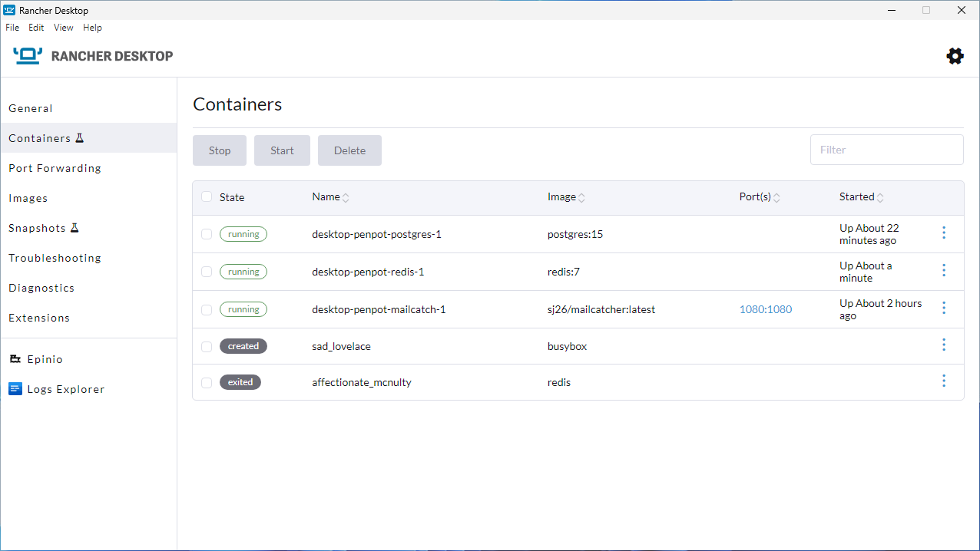Screen dimensions: 980x551
Task: Select the checkbox for desktop-penpot-redis-1
Action: pyautogui.click(x=206, y=272)
